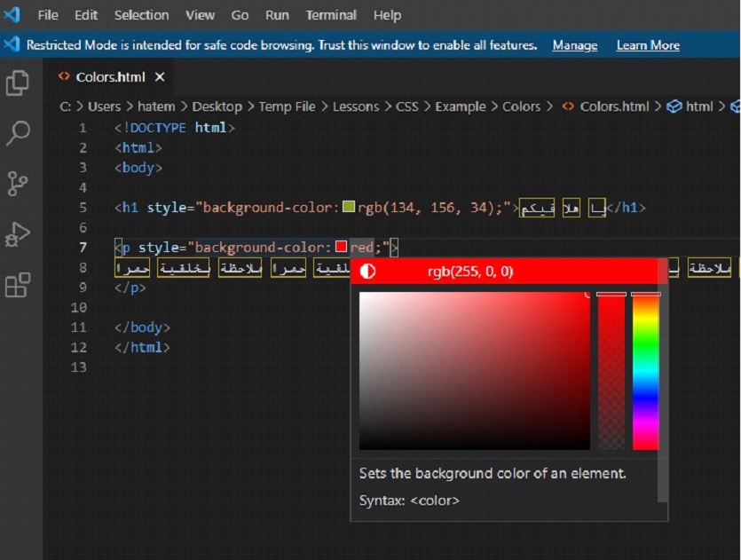Screen dimensions: 741x560
Task: Click the hatem breadcrumb segment
Action: [156, 106]
